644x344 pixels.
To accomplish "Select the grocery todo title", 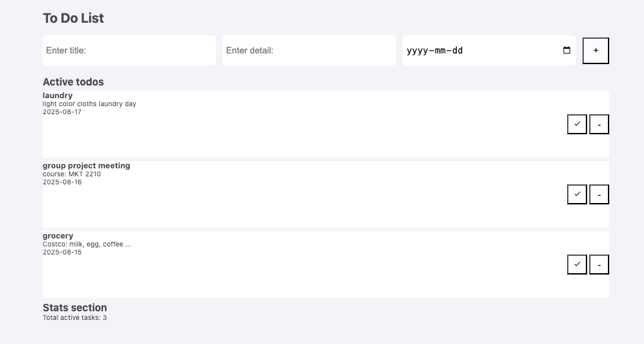I will point(58,236).
